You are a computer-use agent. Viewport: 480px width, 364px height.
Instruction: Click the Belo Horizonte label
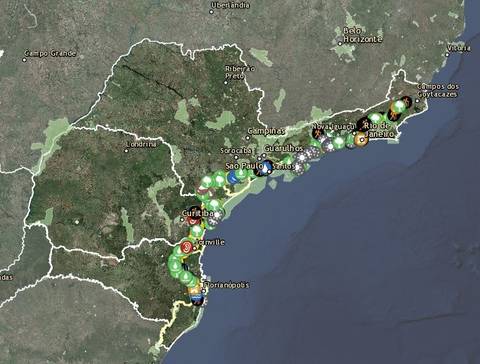362,35
